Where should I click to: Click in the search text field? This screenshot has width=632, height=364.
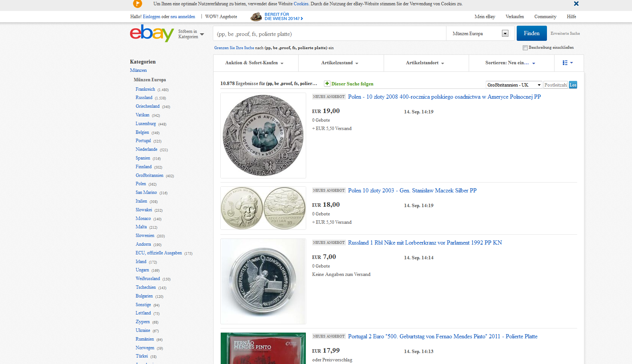point(329,34)
